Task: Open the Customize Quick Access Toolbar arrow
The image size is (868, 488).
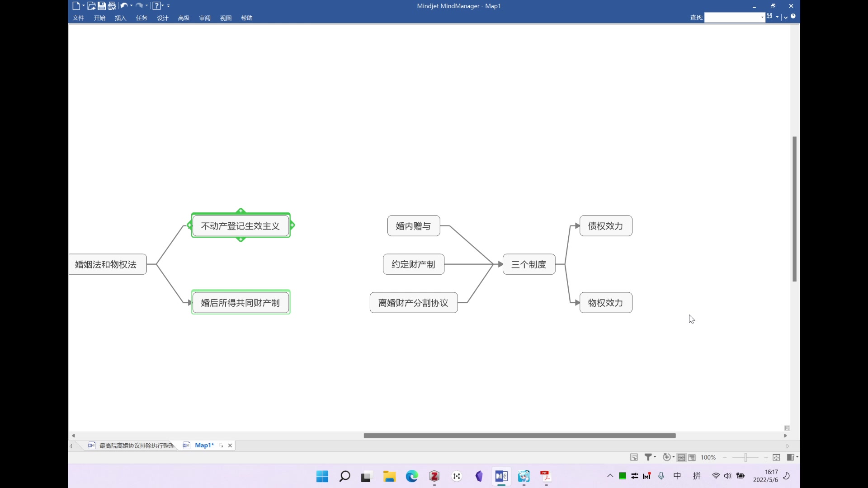Action: pos(168,6)
